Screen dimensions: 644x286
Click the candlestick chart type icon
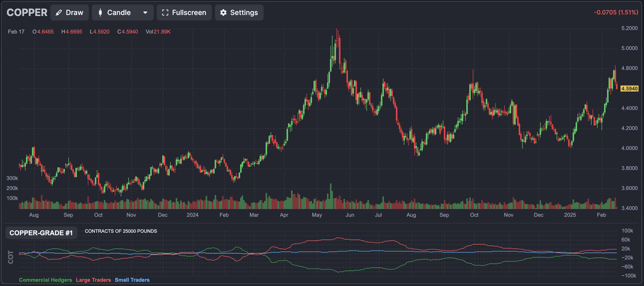[x=100, y=12]
